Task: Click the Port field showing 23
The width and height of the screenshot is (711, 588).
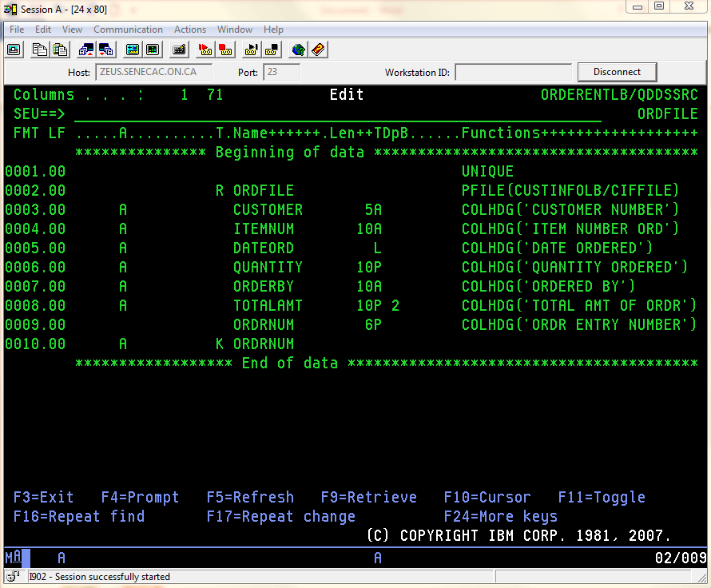Action: (x=280, y=72)
